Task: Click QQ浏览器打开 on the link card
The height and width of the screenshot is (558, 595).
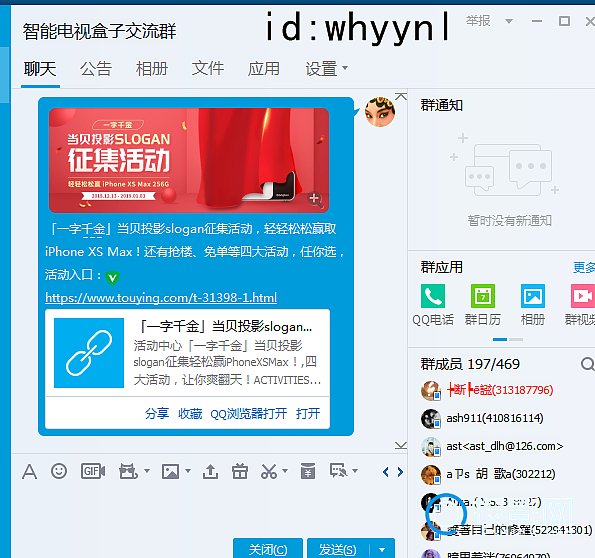Action: pyautogui.click(x=249, y=413)
